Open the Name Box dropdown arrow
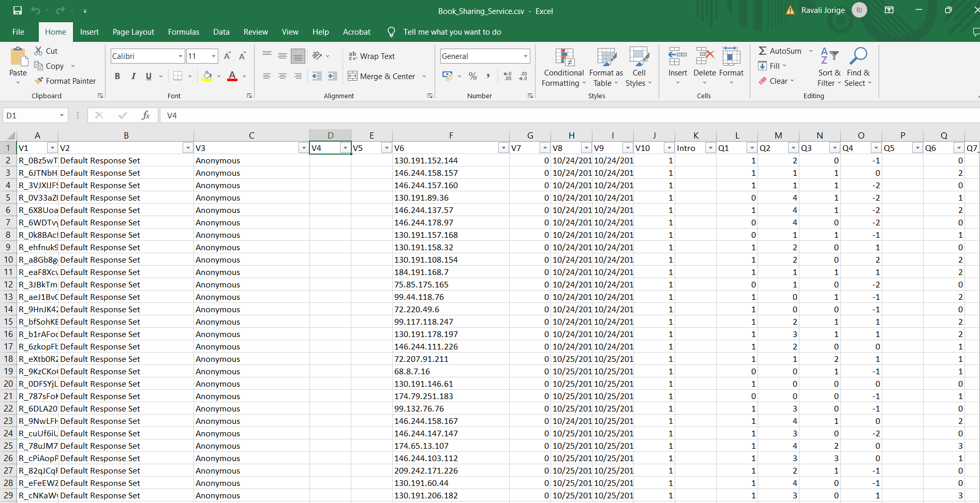Viewport: 980px width, 503px height. (62, 115)
